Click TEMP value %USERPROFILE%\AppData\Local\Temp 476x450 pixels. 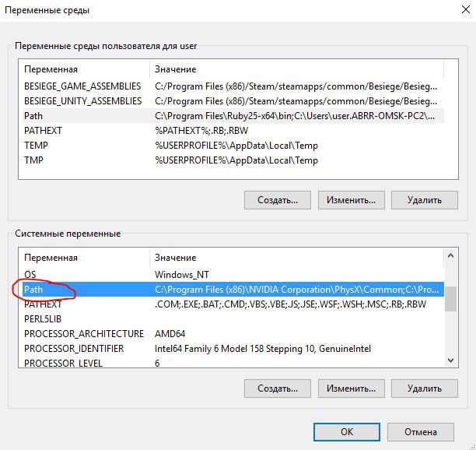(x=236, y=146)
